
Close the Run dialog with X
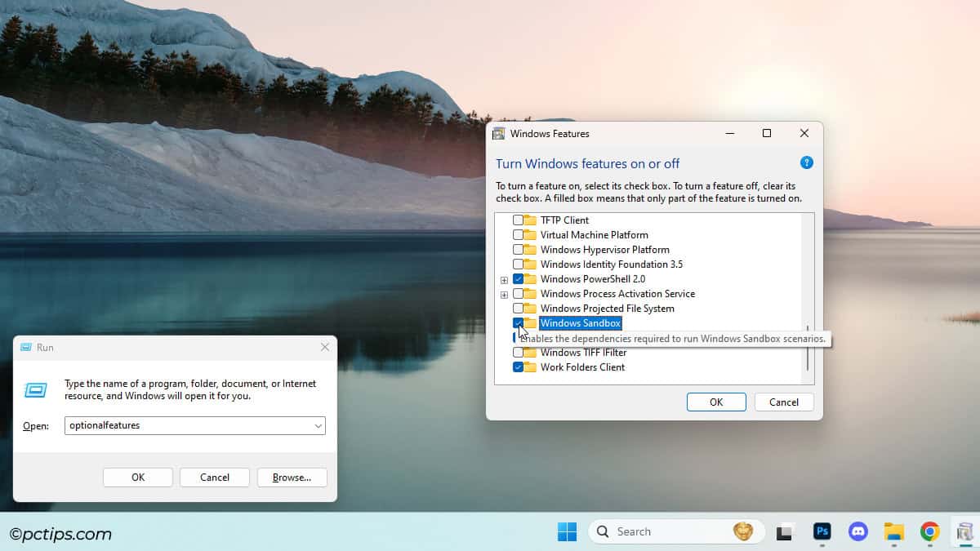pyautogui.click(x=325, y=347)
